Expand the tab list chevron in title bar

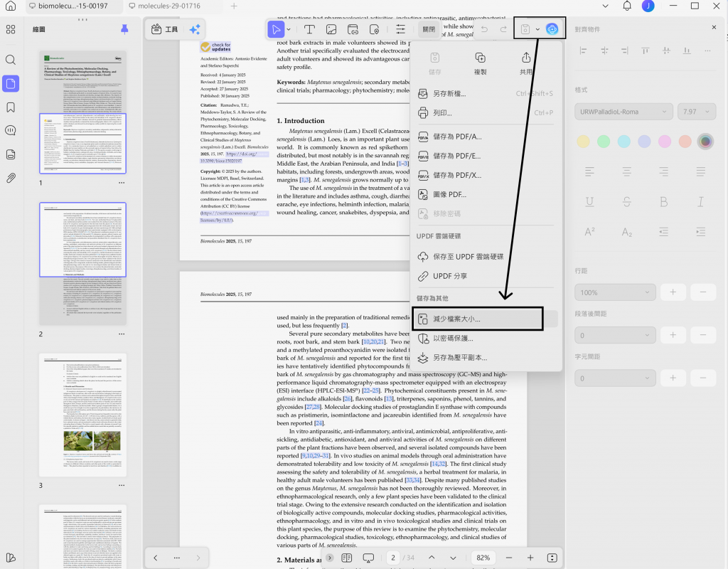(x=605, y=6)
